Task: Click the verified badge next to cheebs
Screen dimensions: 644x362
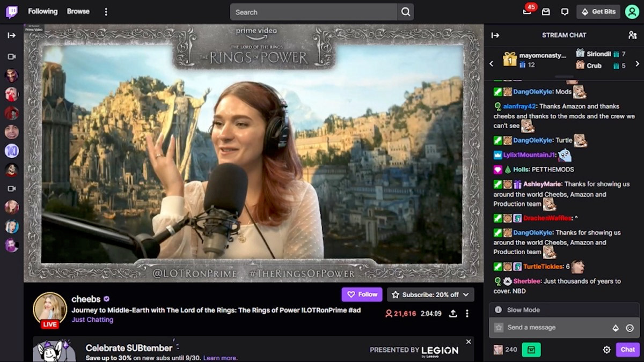Action: pos(107,299)
